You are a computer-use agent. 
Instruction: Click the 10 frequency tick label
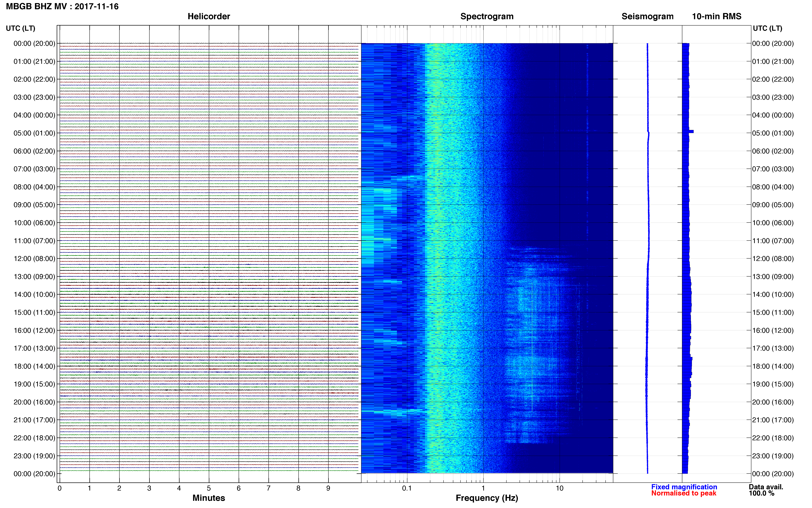(x=559, y=488)
